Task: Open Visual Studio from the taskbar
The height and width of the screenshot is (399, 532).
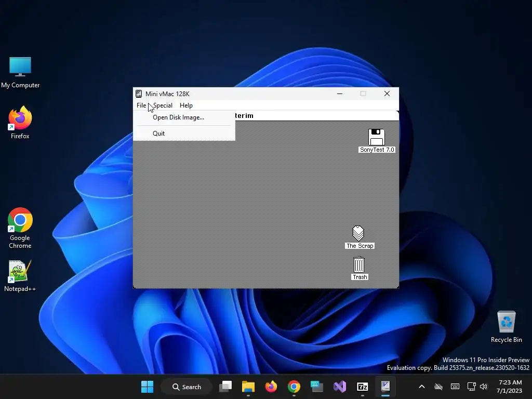Action: (x=340, y=387)
